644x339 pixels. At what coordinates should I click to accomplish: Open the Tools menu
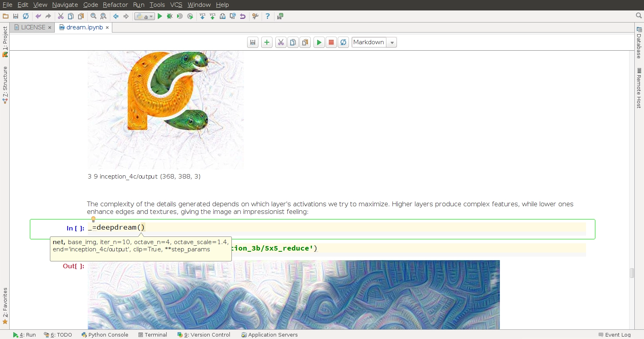coord(157,5)
